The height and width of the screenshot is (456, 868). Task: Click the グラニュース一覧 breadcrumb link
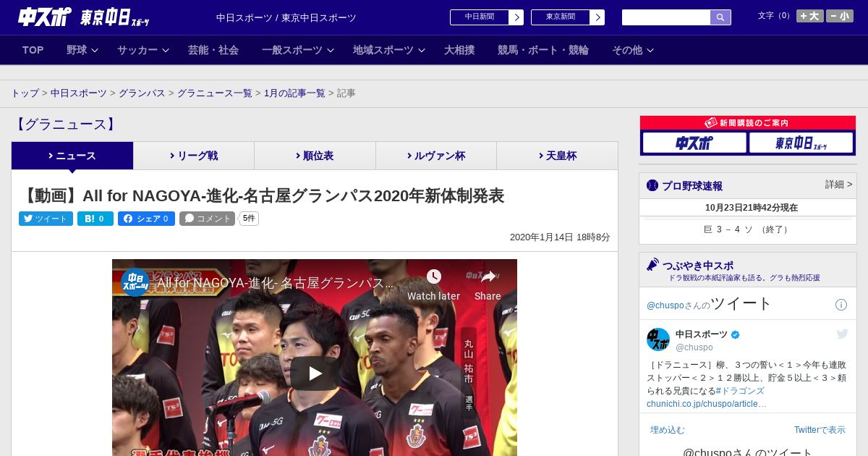[x=215, y=93]
